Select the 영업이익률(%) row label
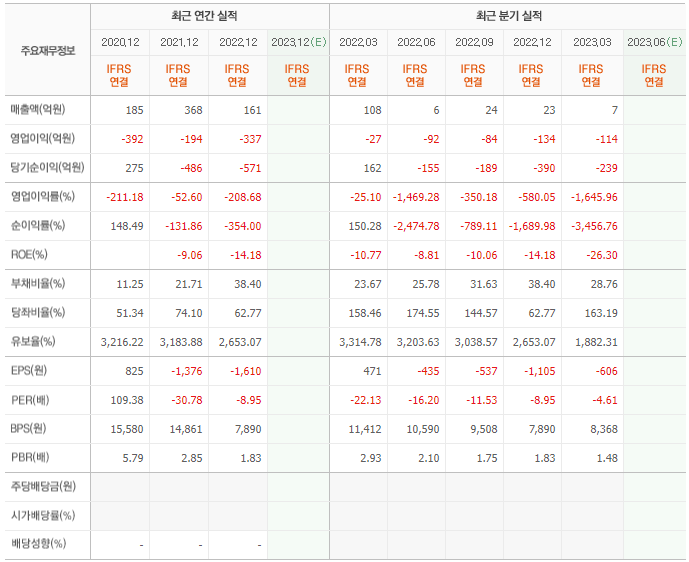 click(x=43, y=196)
